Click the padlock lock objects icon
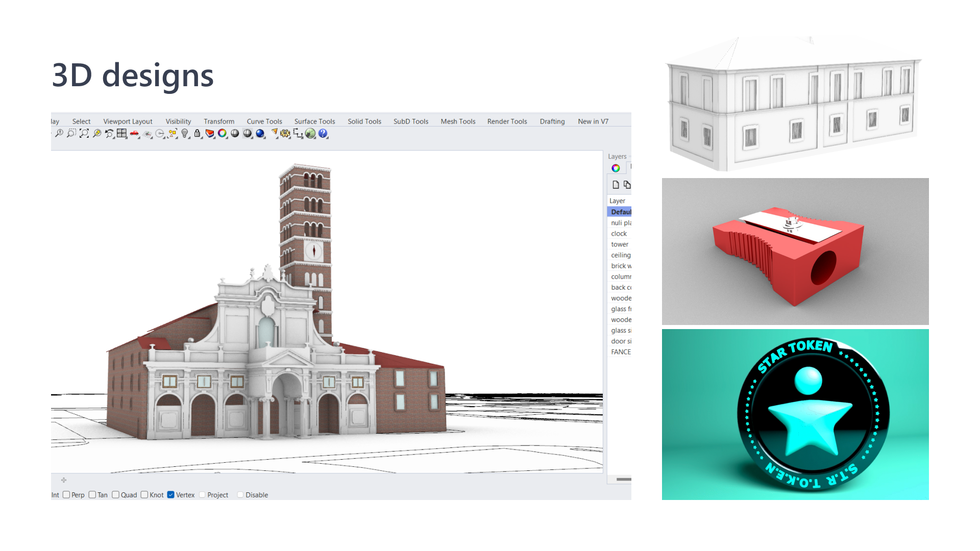The image size is (980, 551). [197, 133]
